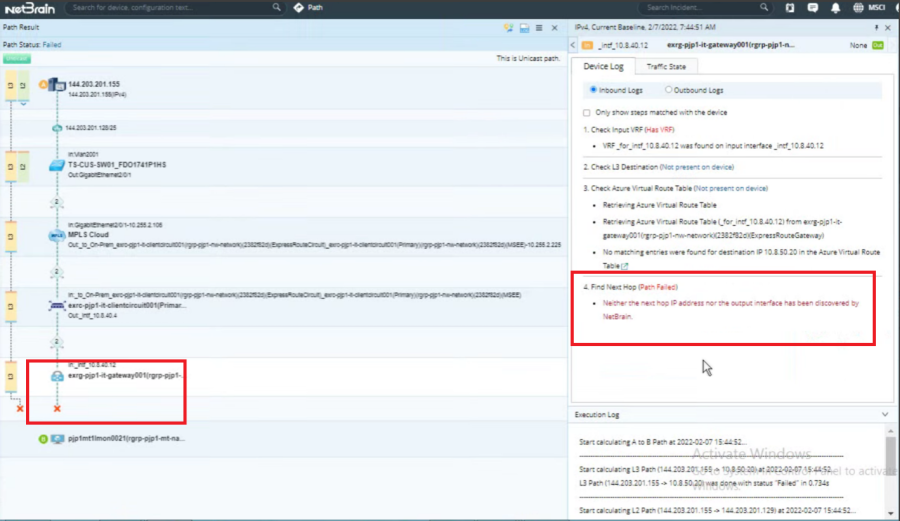This screenshot has width=900, height=521.
Task: Click the MPLS Cloud device icon
Action: [57, 235]
